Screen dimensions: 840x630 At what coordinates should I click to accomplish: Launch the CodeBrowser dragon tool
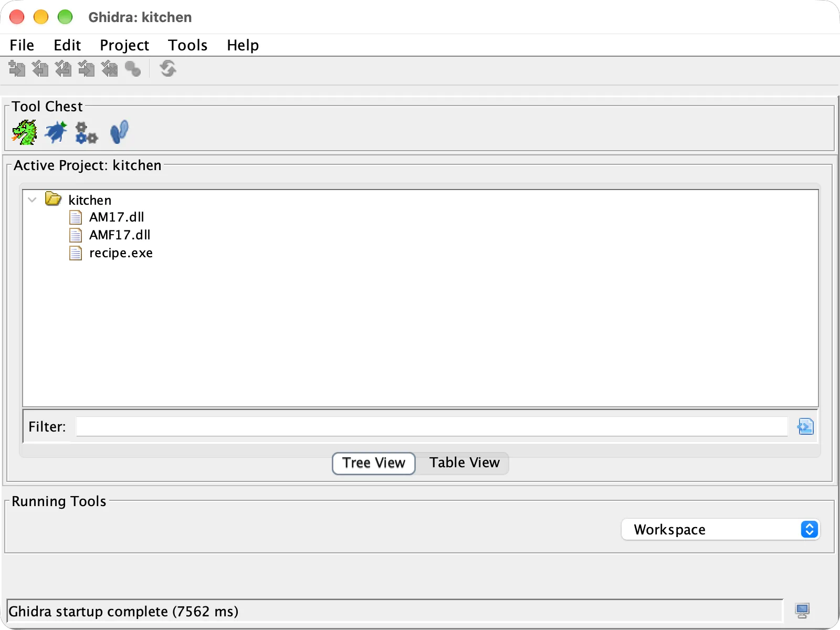coord(24,132)
